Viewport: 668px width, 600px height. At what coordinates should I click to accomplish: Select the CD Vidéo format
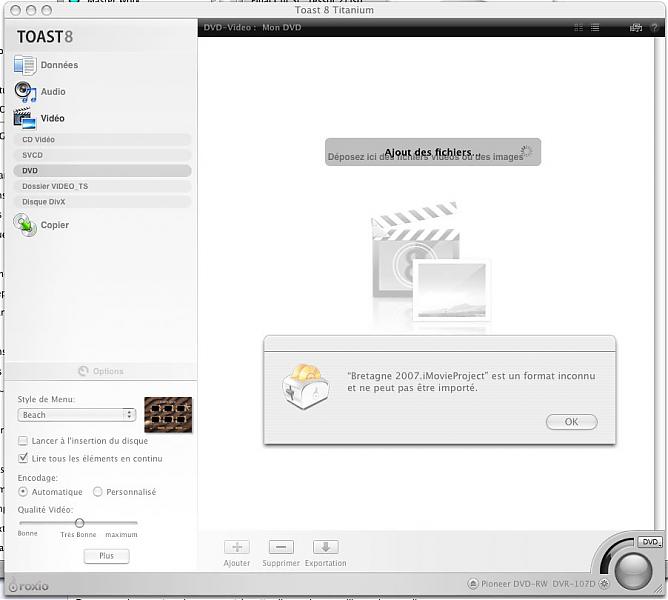(102, 139)
